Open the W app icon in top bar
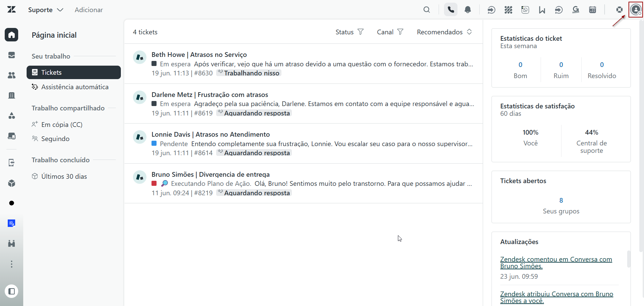Image resolution: width=644 pixels, height=306 pixels. (542, 10)
